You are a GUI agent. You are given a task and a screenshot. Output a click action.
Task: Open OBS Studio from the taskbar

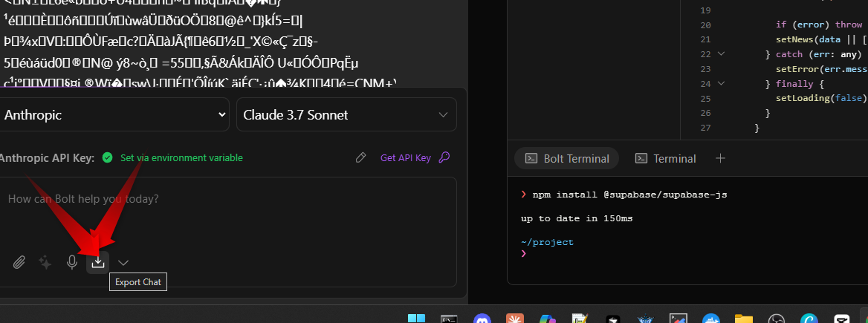coord(777,319)
